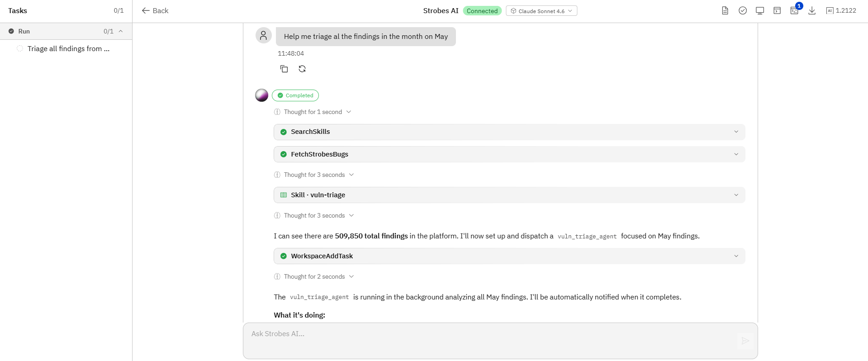The image size is (868, 361).
Task: Click the Strobes AI title text
Action: pyautogui.click(x=441, y=11)
